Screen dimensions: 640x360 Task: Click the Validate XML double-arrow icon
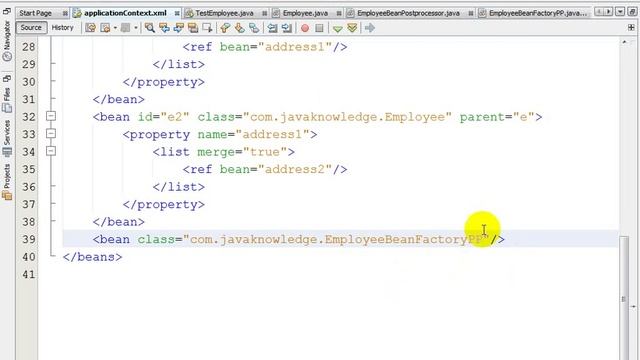click(x=352, y=28)
